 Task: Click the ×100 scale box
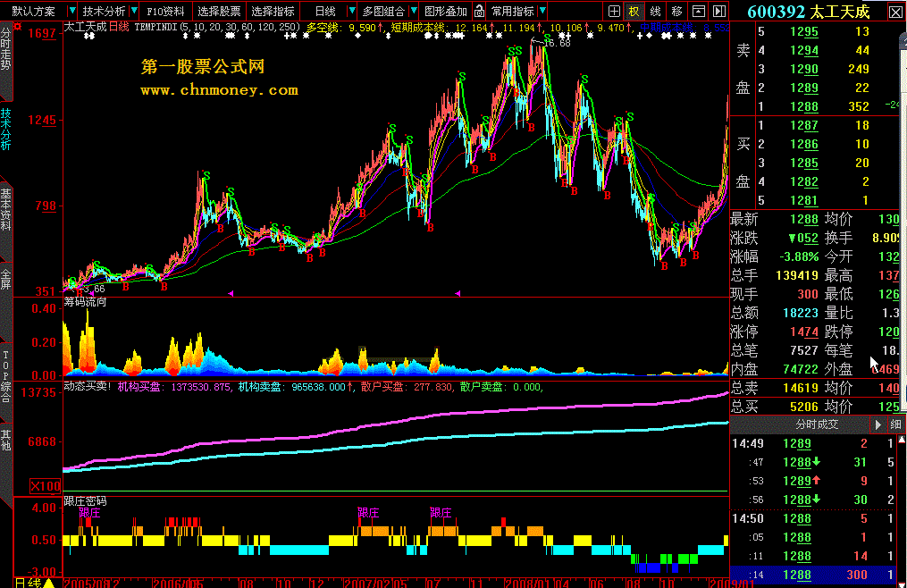coord(45,486)
